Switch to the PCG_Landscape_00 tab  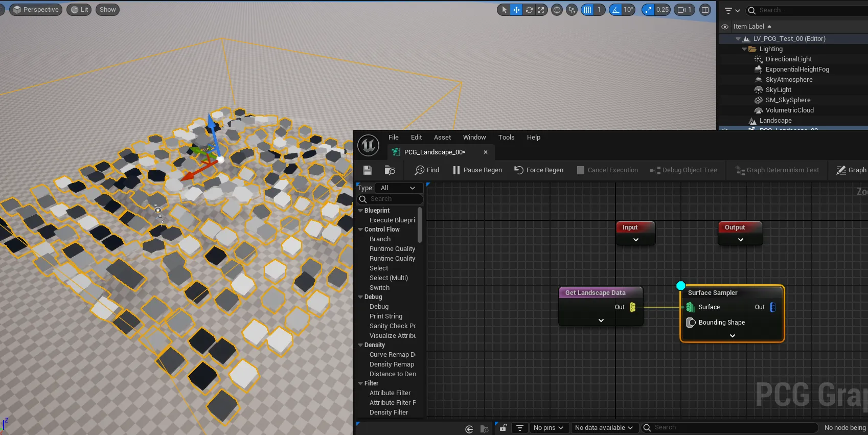[435, 152]
